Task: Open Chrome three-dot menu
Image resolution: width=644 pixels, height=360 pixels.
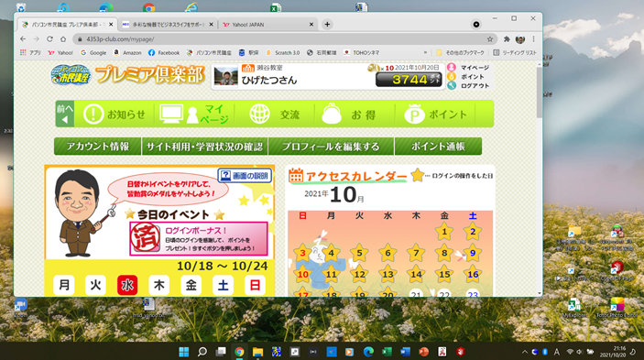Action: click(x=533, y=39)
